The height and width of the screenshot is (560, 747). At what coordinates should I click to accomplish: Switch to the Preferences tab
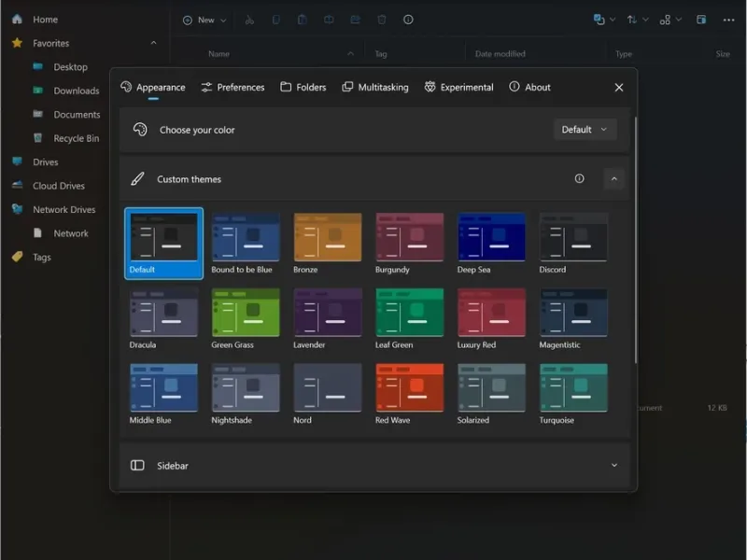pyautogui.click(x=233, y=88)
